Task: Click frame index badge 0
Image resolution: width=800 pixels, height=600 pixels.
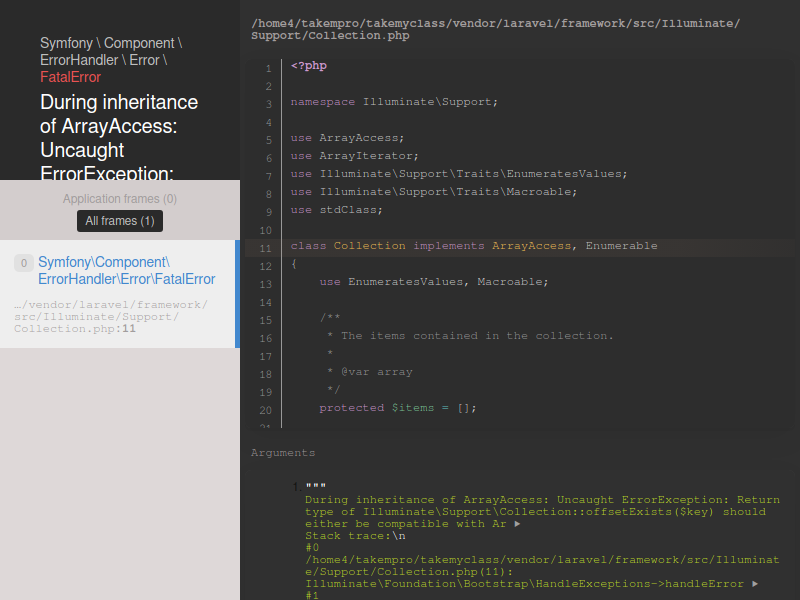Action: [x=23, y=263]
